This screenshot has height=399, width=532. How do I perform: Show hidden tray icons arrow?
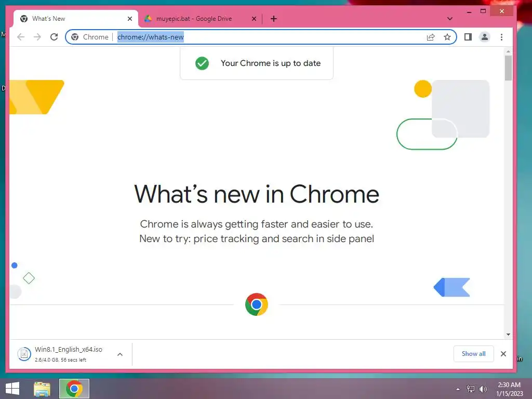point(458,389)
